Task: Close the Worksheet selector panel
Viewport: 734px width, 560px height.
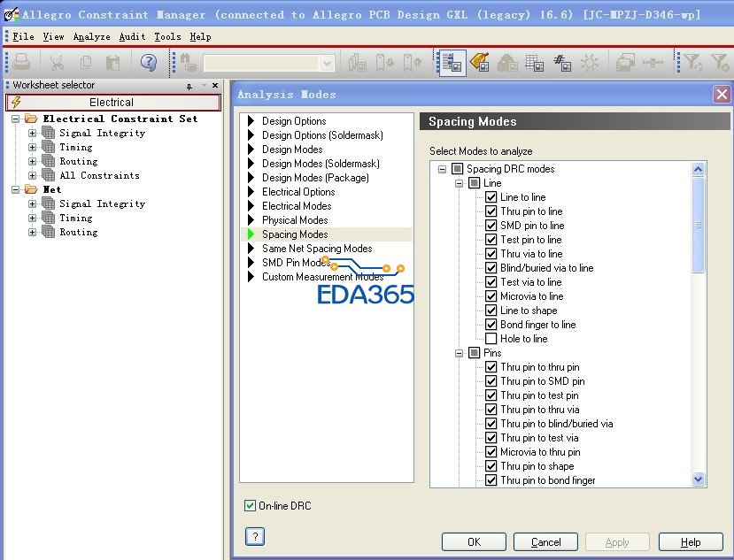Action: pos(215,86)
